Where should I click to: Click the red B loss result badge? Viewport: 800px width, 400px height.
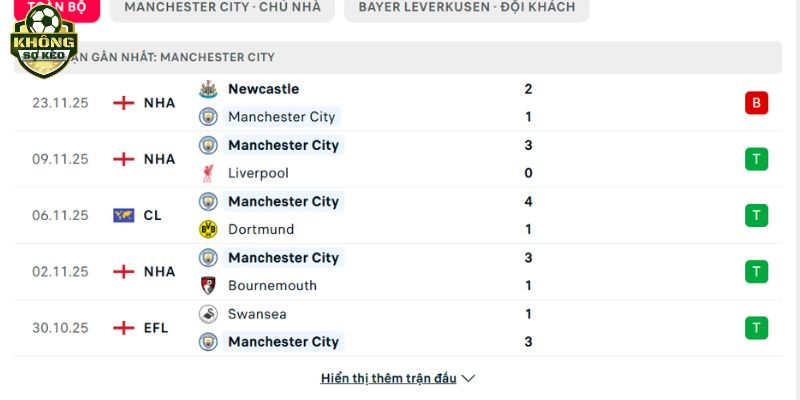tap(756, 103)
